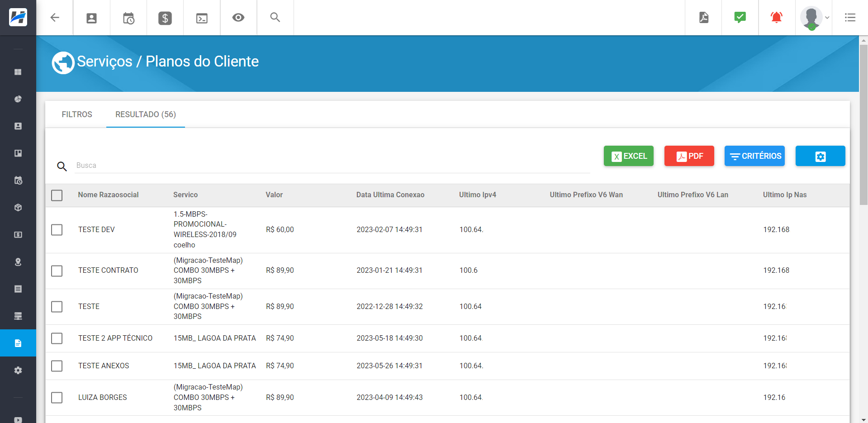Click the 2023-05-26 14:49:31 date cell
868x423 pixels.
[x=389, y=366]
